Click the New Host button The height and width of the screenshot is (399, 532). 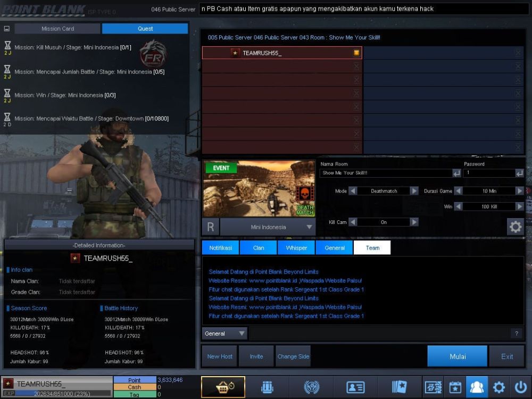(220, 356)
